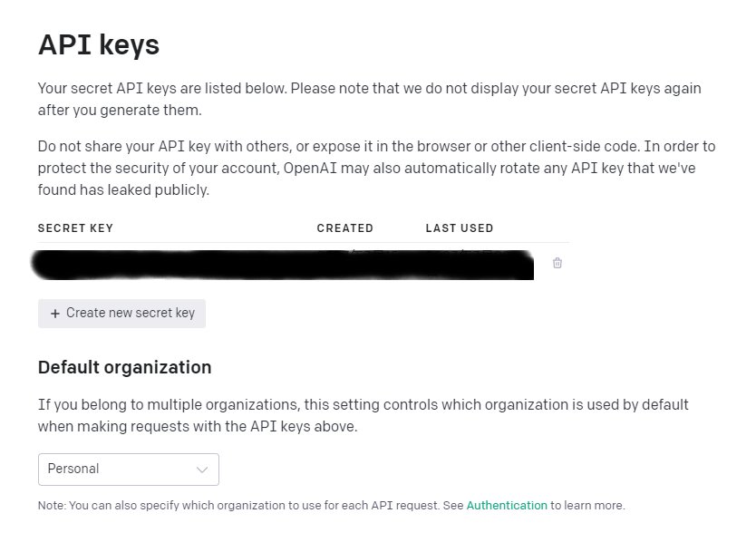
Task: Click the redacted created date cell
Action: point(363,263)
